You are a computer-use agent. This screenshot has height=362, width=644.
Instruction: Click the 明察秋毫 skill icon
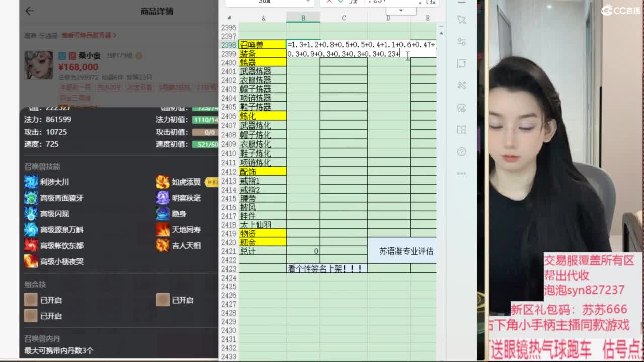pyautogui.click(x=163, y=198)
